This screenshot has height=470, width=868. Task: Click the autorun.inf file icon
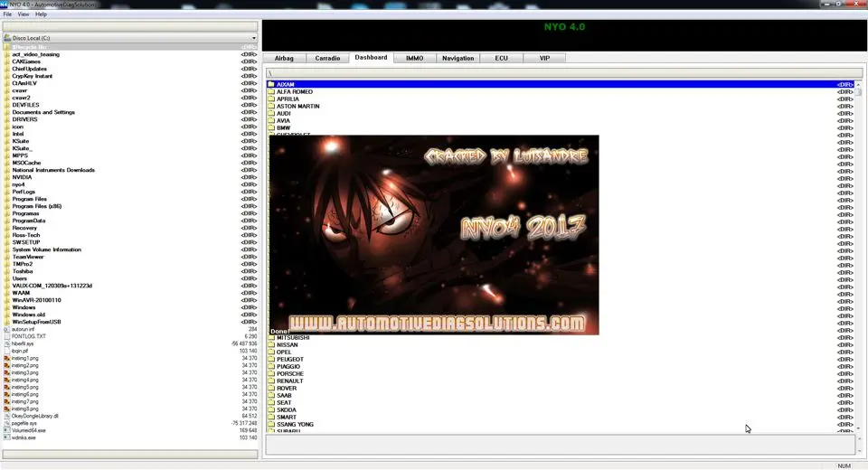pyautogui.click(x=6, y=329)
